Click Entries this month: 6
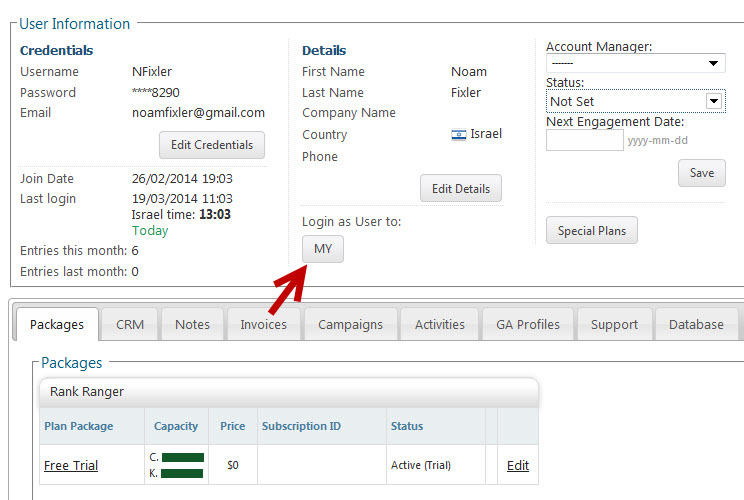Image resolution: width=744 pixels, height=500 pixels. (x=79, y=250)
